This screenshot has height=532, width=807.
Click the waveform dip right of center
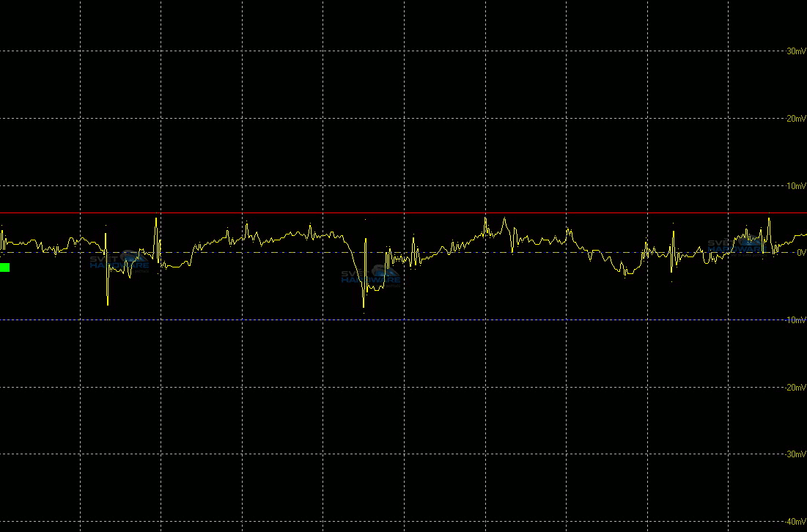(625, 272)
